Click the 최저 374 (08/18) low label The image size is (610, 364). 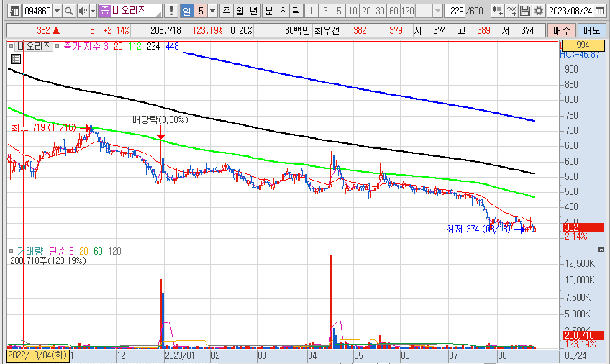[x=478, y=229]
